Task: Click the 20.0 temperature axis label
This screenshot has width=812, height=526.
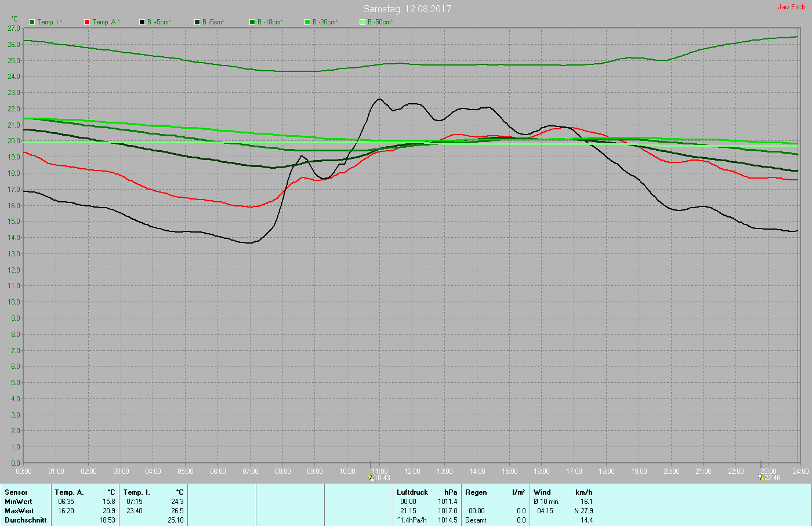Action: click(14, 141)
